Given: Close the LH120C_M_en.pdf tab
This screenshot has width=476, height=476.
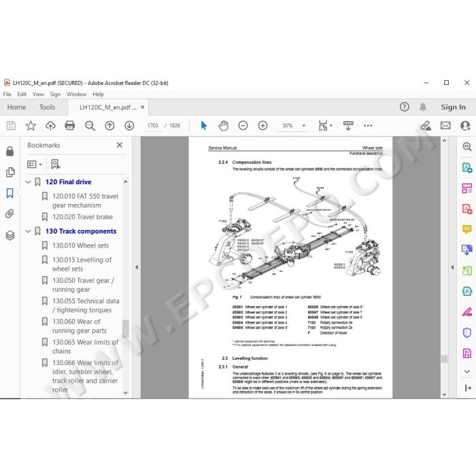Looking at the screenshot, I should [142, 107].
